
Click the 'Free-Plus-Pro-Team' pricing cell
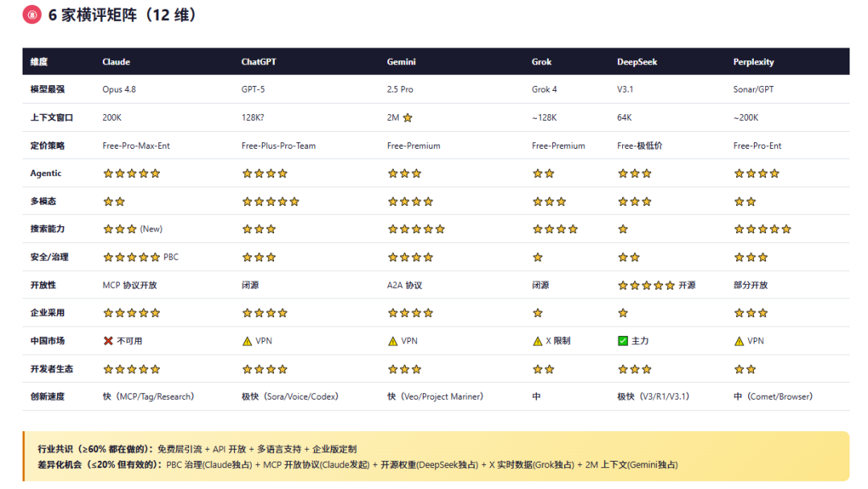(278, 146)
